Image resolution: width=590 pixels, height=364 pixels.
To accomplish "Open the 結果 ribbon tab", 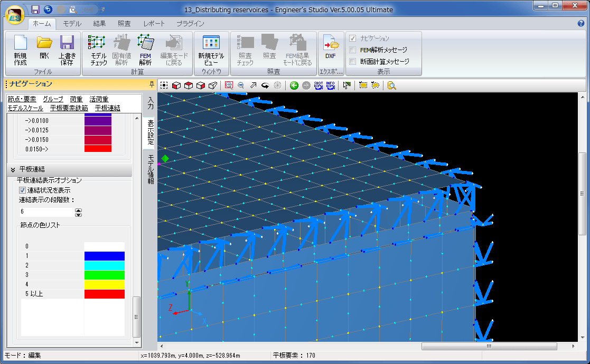I will click(99, 24).
